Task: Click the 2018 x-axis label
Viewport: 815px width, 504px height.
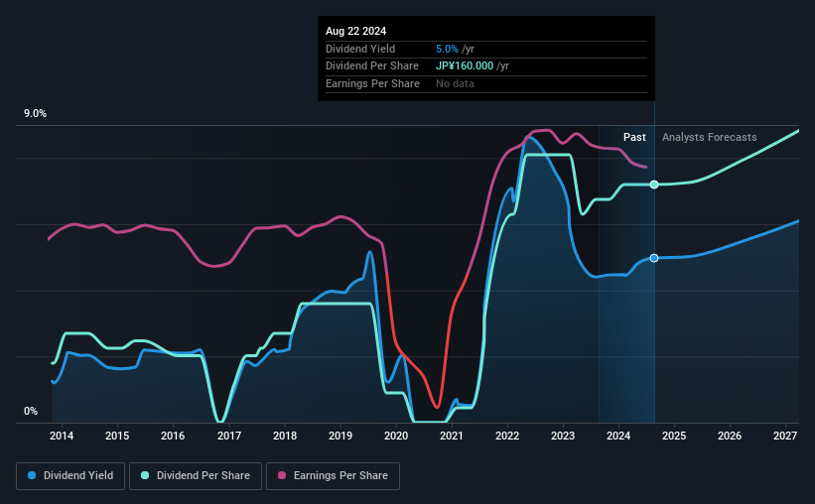Action: (285, 436)
